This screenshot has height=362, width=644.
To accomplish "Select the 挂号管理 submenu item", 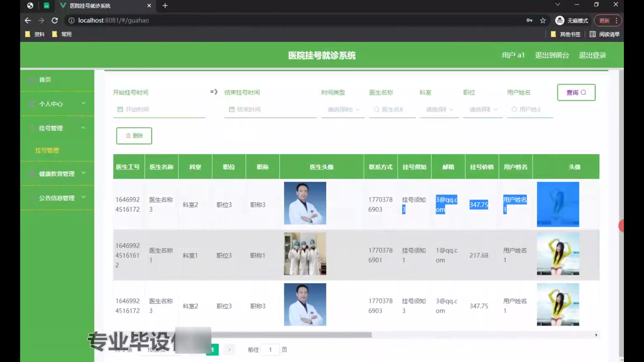I will coord(47,150).
